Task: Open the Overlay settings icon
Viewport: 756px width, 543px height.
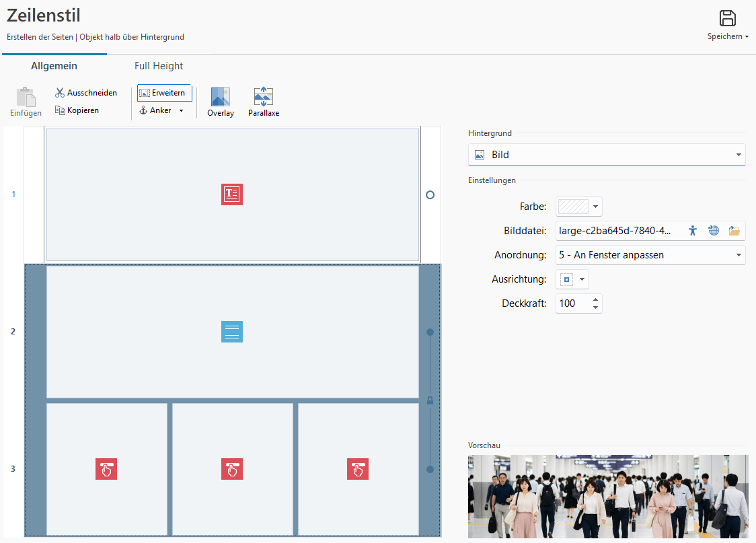Action: click(x=220, y=98)
